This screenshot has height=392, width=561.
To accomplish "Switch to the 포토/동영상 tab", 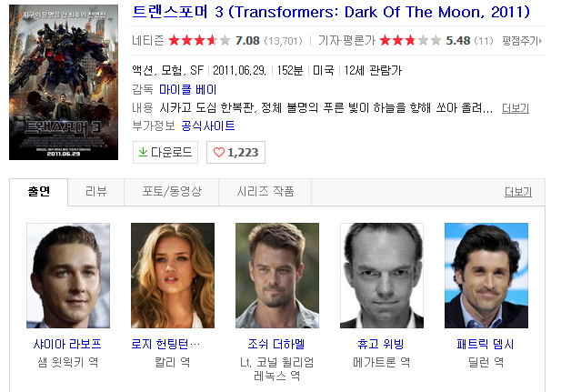I will click(172, 192).
